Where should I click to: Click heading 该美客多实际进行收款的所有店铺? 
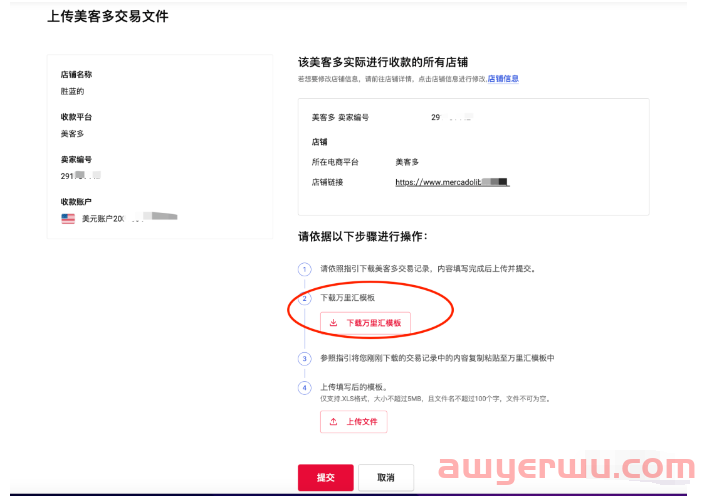(x=383, y=62)
